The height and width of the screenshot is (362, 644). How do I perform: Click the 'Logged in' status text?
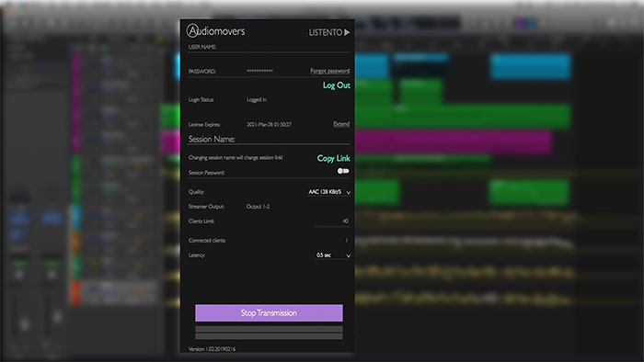[257, 99]
